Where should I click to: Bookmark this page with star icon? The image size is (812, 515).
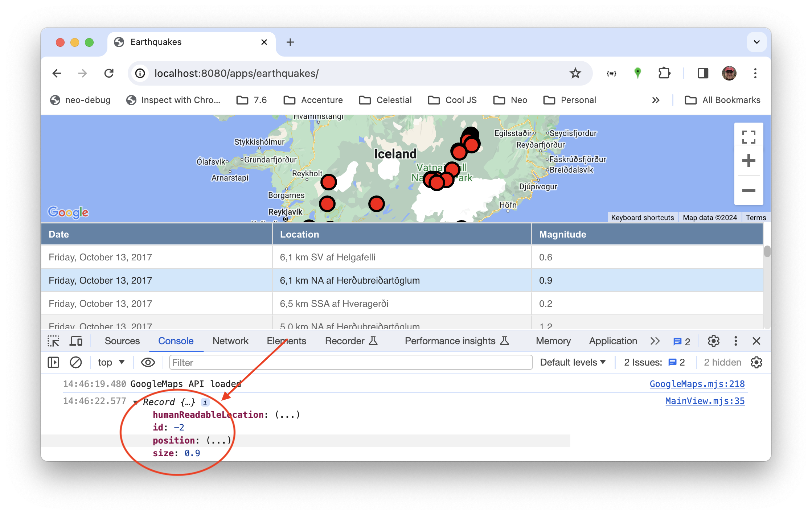(575, 73)
